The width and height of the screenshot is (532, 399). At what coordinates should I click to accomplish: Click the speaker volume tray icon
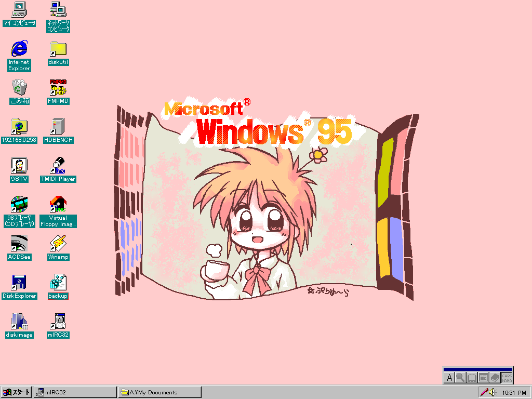click(493, 392)
